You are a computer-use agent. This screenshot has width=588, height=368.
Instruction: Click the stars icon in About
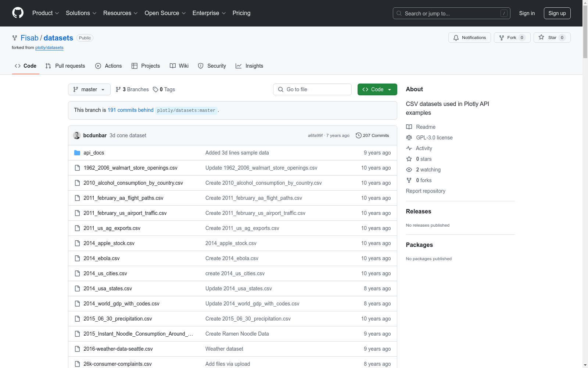point(409,159)
